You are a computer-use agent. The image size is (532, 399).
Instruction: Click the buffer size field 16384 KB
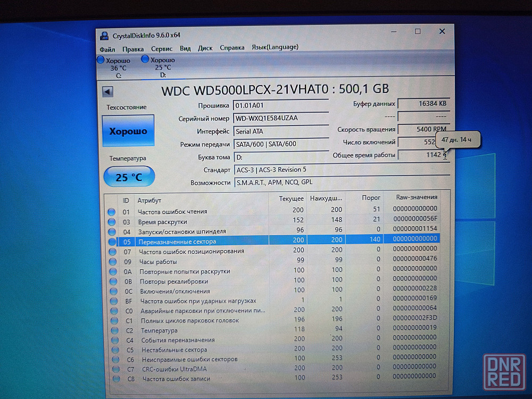(424, 104)
